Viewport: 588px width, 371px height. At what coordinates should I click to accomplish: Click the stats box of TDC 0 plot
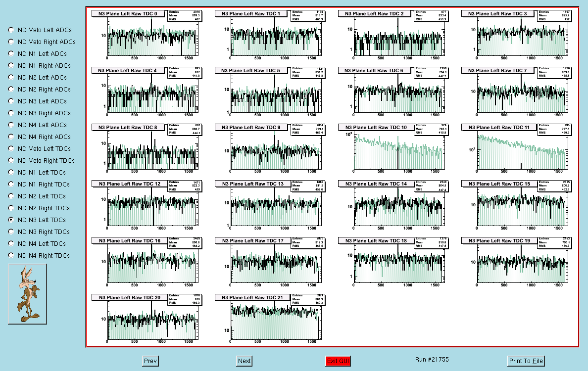[x=184, y=16]
